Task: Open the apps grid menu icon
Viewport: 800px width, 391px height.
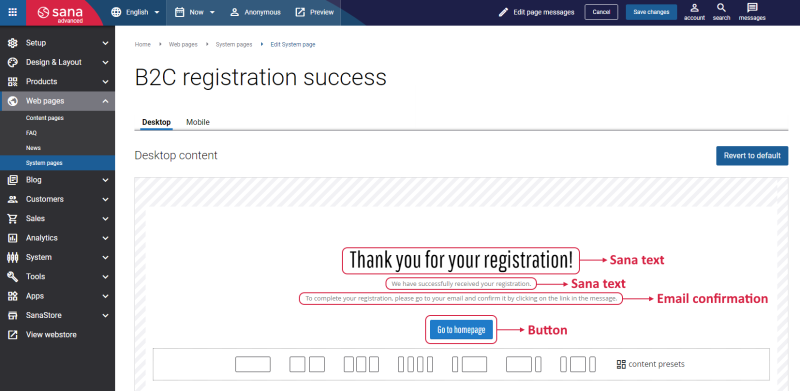Action: pyautogui.click(x=13, y=12)
